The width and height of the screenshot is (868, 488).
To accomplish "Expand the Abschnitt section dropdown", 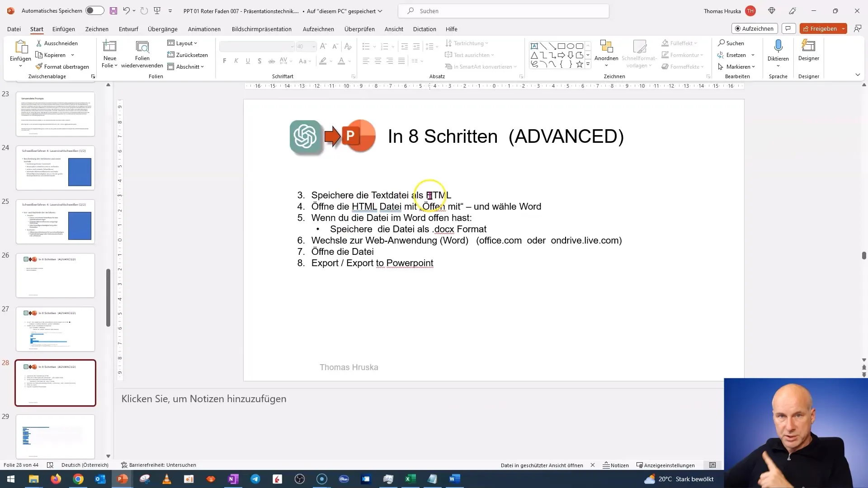I will tap(202, 66).
